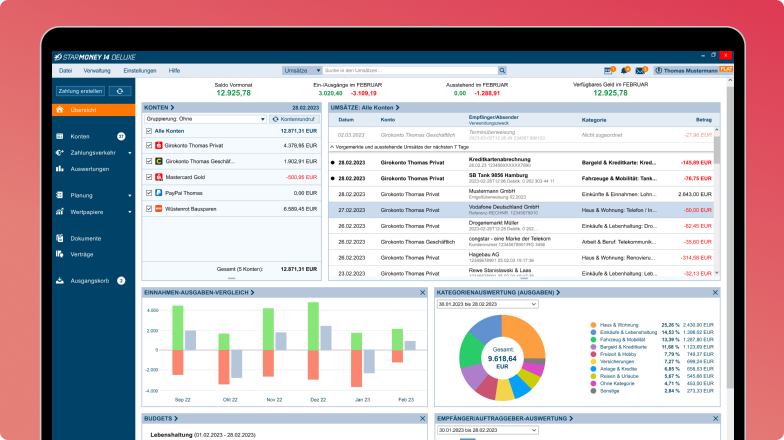Open the Verwaltung menu
This screenshot has height=440, width=784.
tap(97, 71)
